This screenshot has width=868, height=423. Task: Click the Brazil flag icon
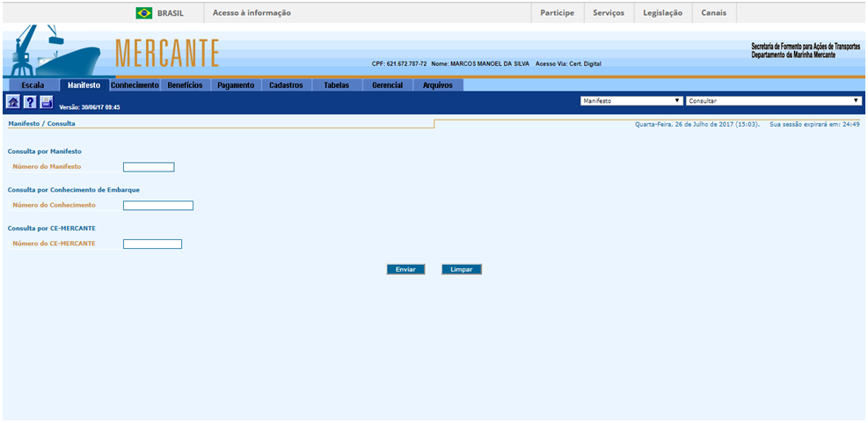click(x=144, y=12)
